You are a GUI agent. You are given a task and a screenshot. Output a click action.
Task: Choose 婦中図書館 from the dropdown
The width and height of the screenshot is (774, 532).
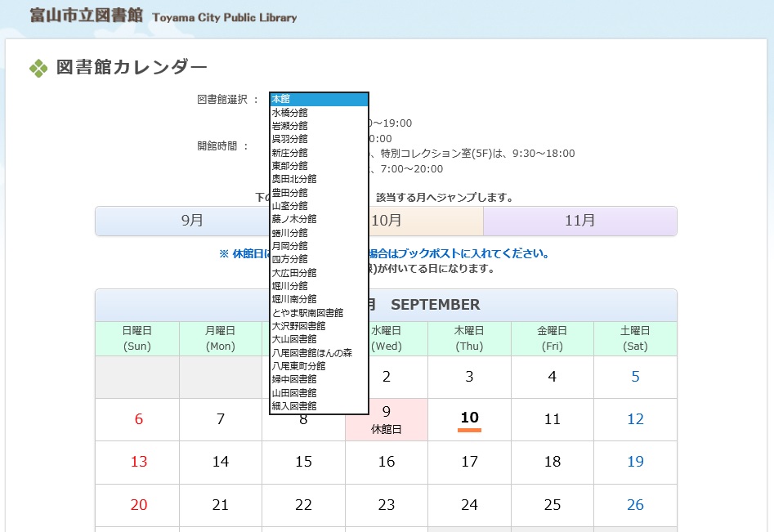pyautogui.click(x=319, y=379)
